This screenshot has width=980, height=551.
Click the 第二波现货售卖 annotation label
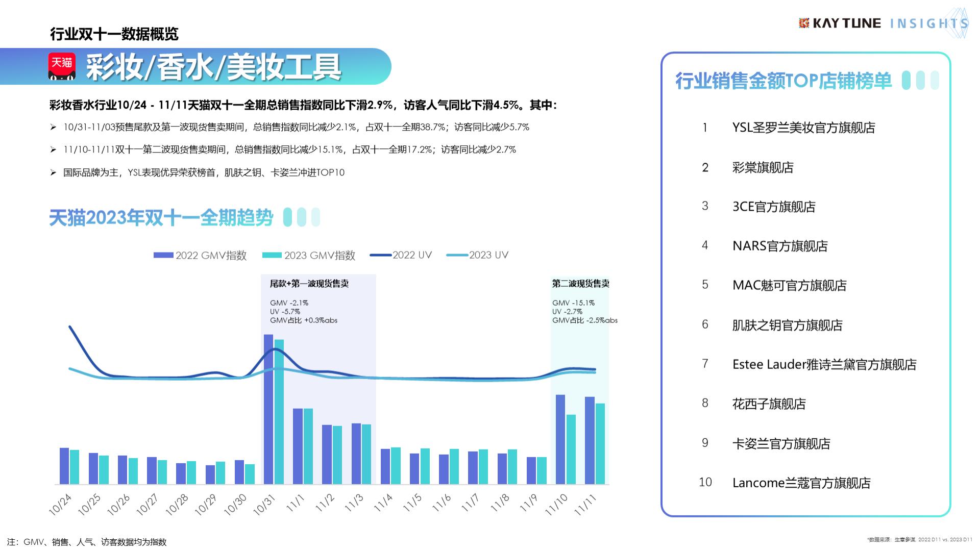click(581, 284)
